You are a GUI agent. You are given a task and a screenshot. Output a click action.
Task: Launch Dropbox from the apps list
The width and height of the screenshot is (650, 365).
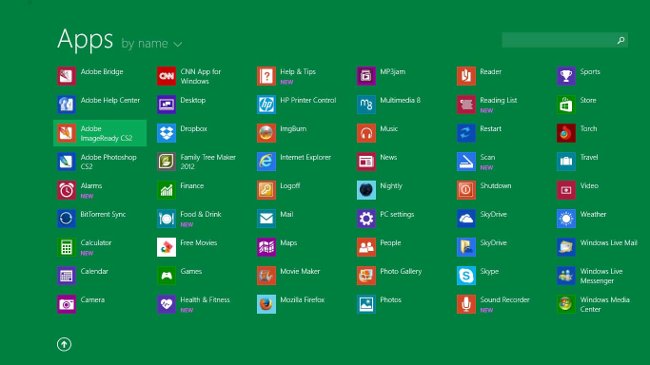166,133
